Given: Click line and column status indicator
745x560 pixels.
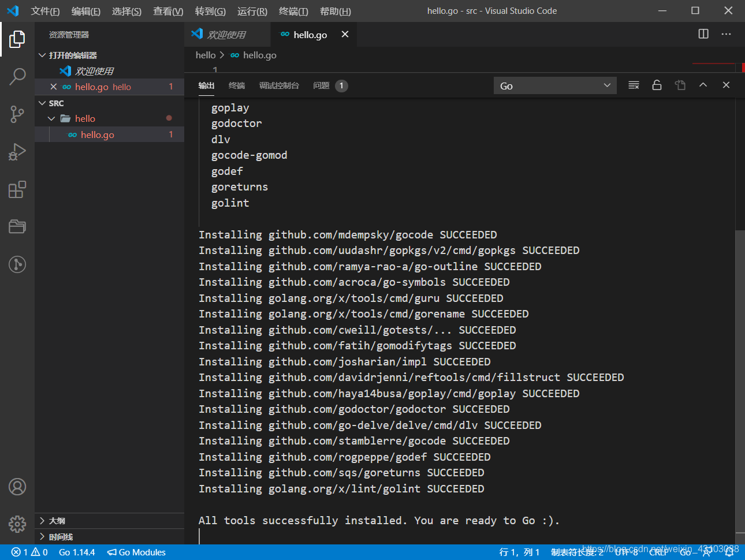Looking at the screenshot, I should [519, 552].
